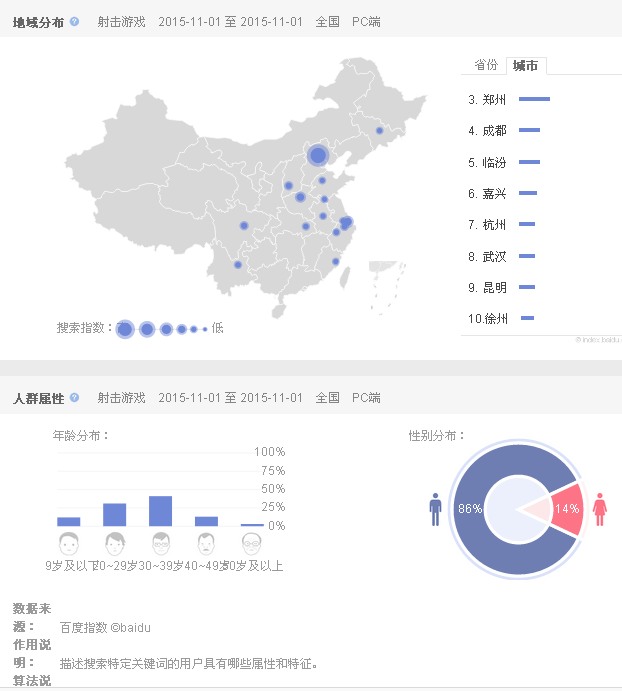Switch to the 城市 tab
The width and height of the screenshot is (622, 691).
(x=526, y=66)
